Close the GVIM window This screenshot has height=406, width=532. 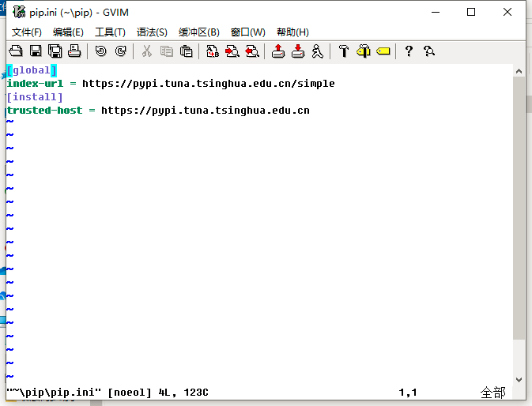(507, 12)
